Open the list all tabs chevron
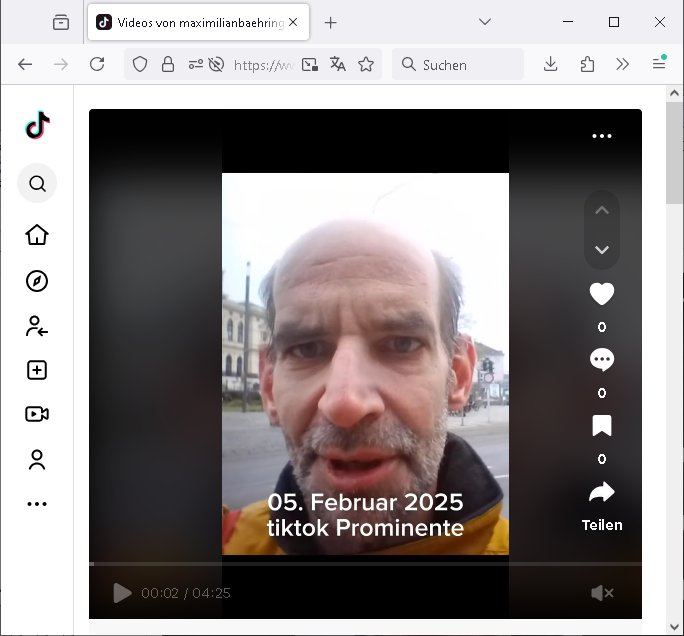The image size is (684, 636). [485, 22]
